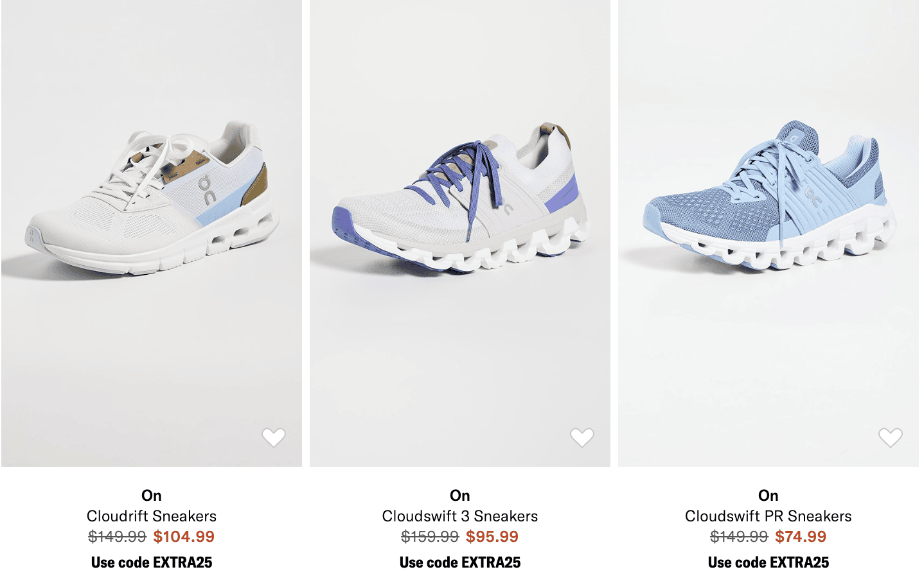Click the $74.99 sale price

(801, 537)
